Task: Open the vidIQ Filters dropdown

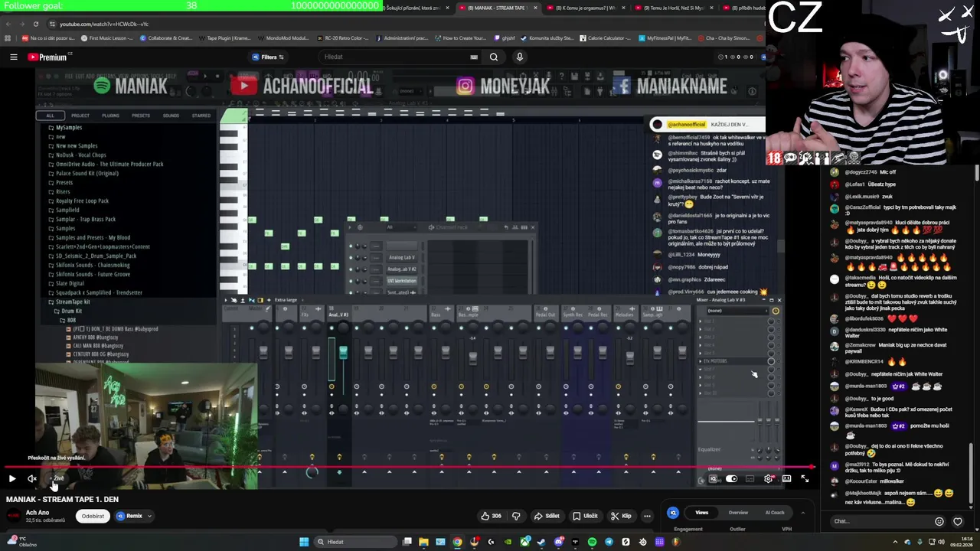Action: 269,57
